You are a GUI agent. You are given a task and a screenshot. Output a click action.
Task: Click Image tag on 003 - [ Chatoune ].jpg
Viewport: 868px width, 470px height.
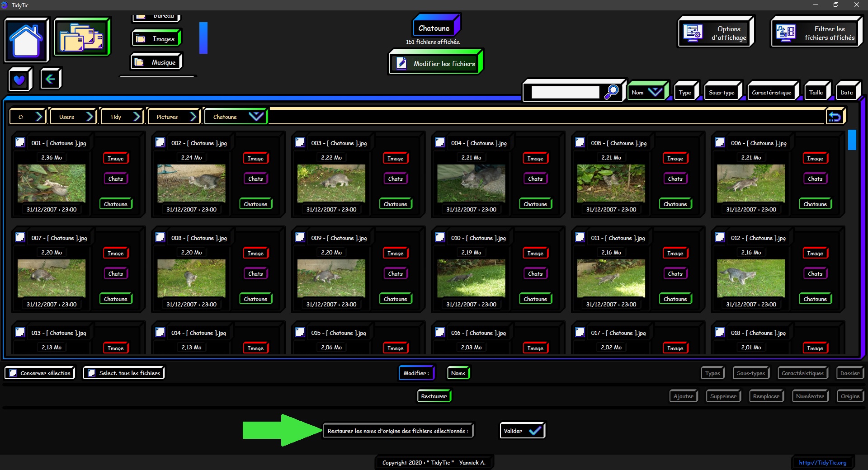click(x=396, y=158)
